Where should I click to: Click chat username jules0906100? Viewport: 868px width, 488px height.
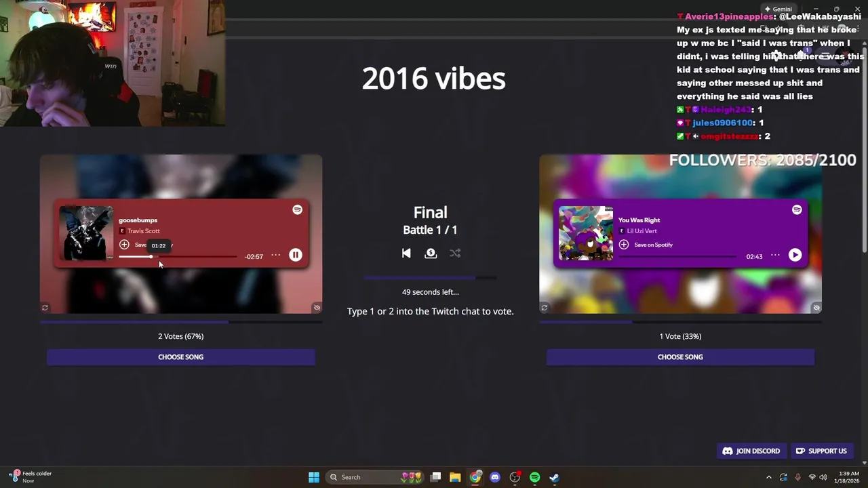tap(722, 123)
